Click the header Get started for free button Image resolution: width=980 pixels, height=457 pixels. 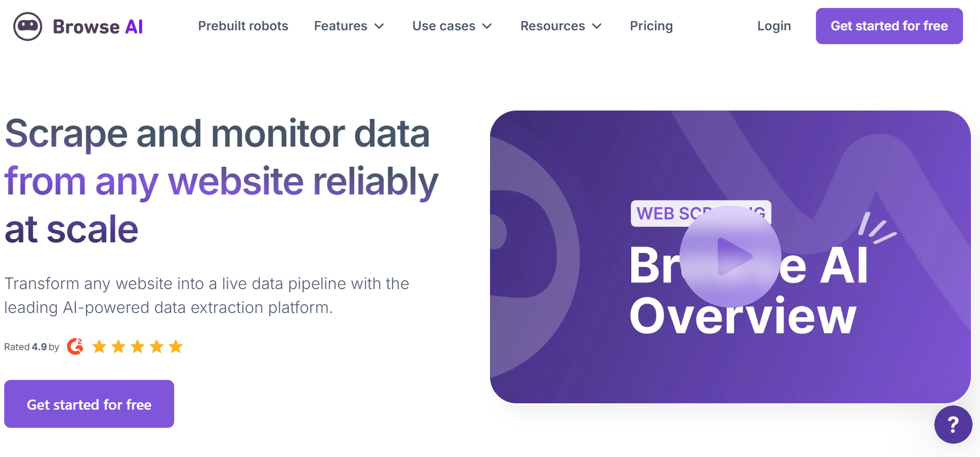[x=889, y=26]
